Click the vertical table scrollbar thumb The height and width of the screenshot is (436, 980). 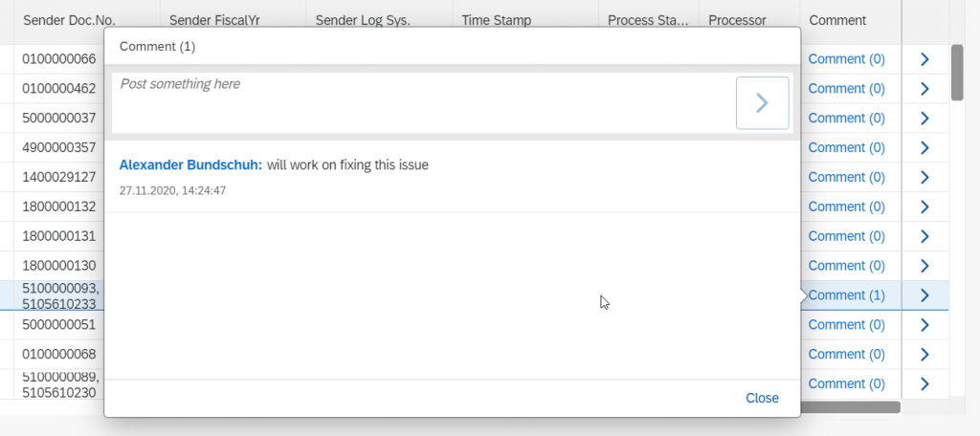[957, 73]
